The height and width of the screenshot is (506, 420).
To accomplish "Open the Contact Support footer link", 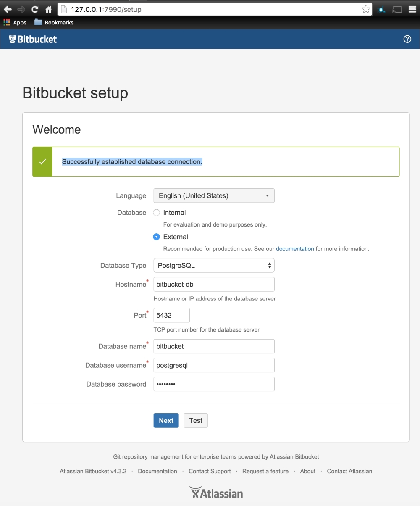I will (210, 471).
